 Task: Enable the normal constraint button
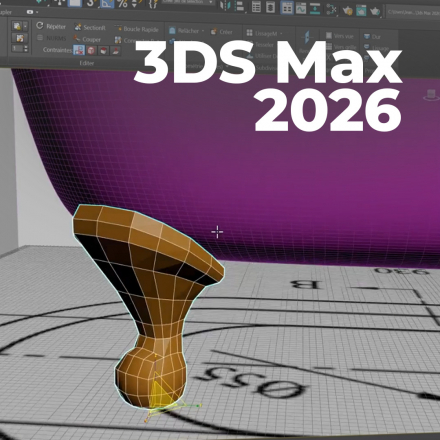click(116, 51)
